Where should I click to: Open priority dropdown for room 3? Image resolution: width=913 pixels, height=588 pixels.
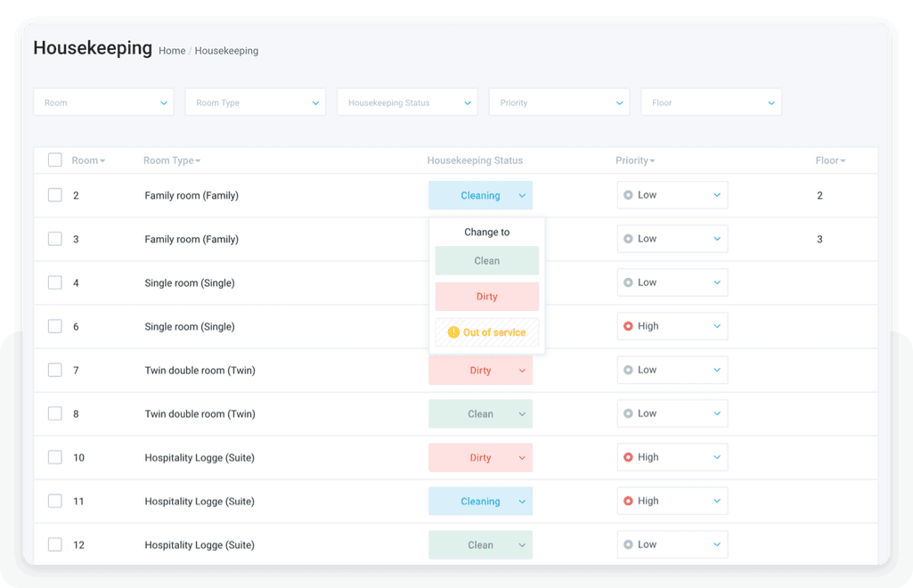(x=673, y=239)
